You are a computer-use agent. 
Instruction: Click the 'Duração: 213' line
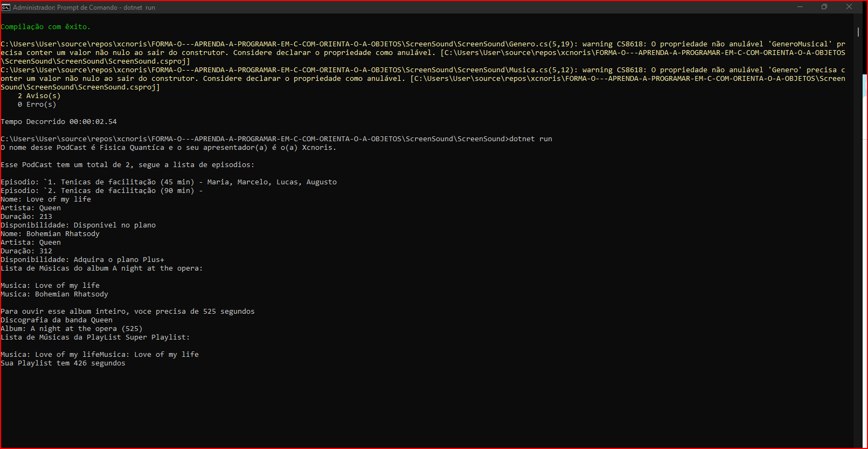[x=26, y=216]
